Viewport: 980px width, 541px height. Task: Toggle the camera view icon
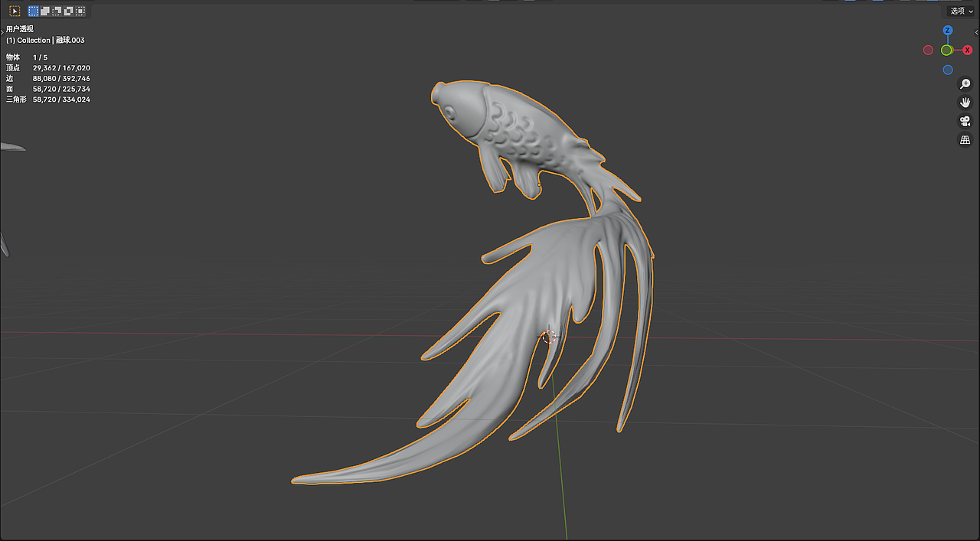tap(965, 121)
